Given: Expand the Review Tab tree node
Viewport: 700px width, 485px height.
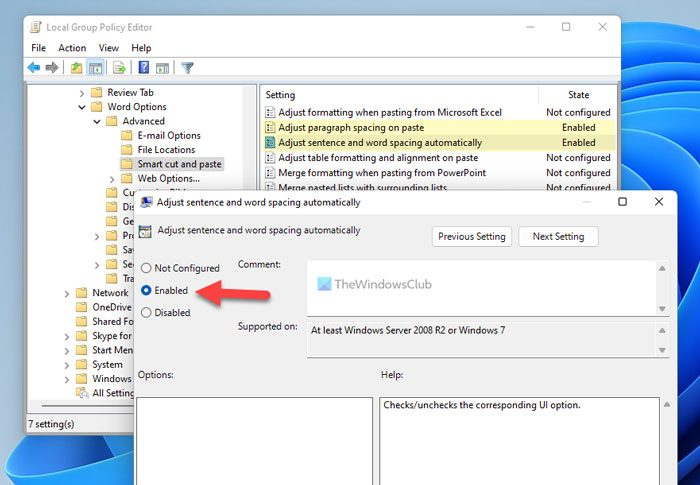Looking at the screenshot, I should click(x=81, y=93).
